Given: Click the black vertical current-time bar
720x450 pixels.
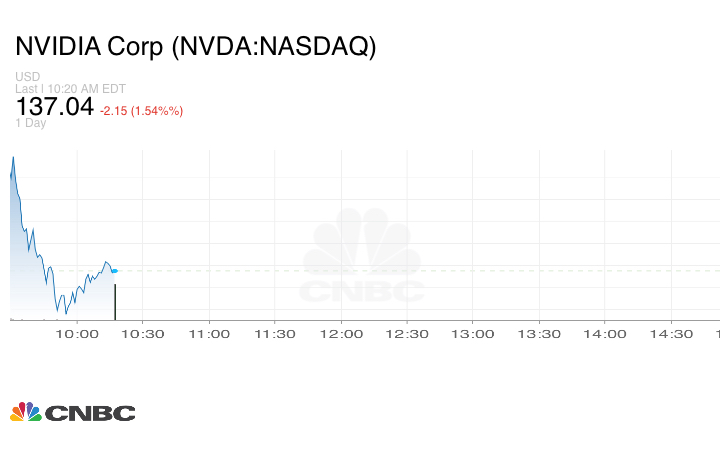Looking at the screenshot, I should pos(115,301).
